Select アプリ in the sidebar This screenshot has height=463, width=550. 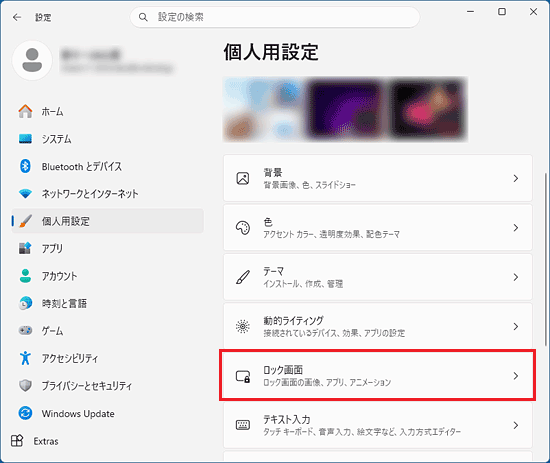(108, 248)
